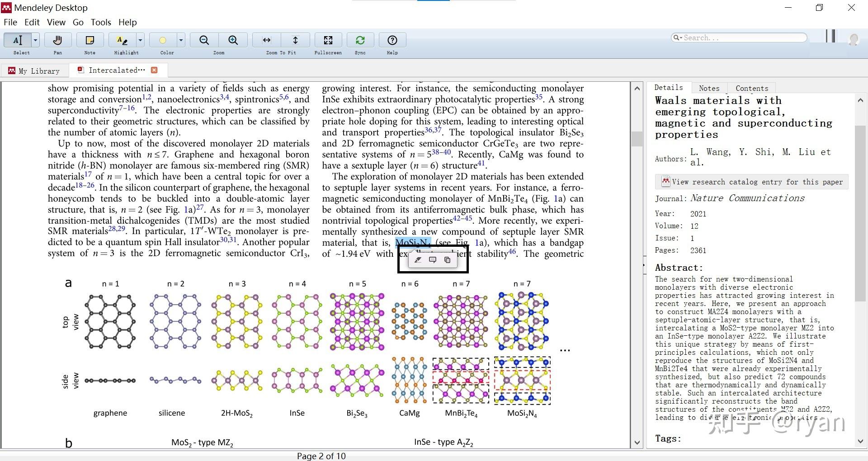Open the Tools menu

101,22
